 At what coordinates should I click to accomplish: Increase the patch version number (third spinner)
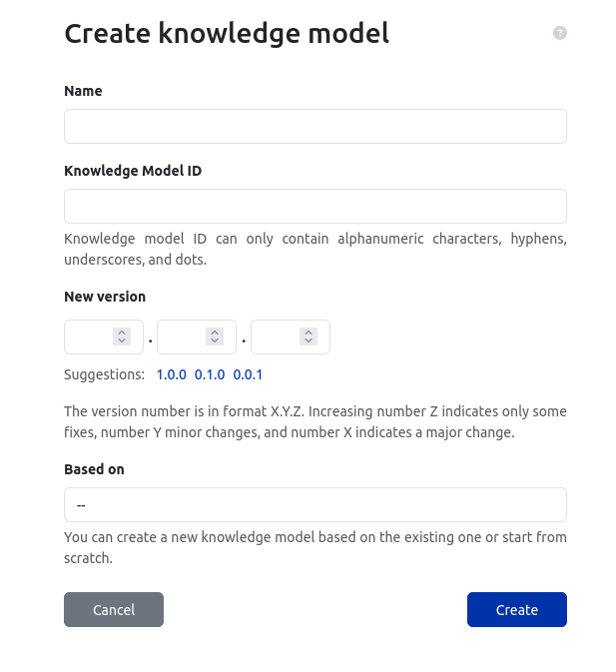click(x=308, y=333)
